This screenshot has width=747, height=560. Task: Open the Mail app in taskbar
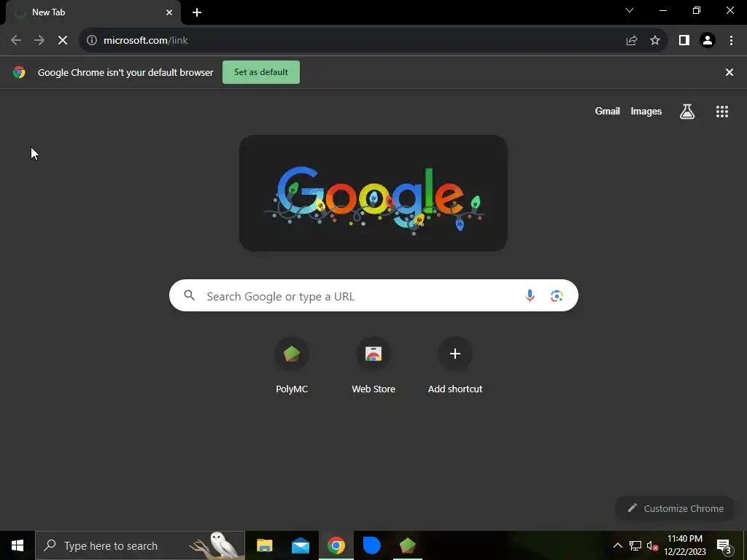(301, 545)
